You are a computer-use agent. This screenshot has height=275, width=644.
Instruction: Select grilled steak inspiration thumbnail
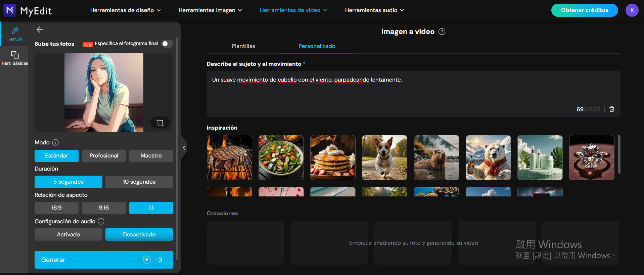[229, 157]
